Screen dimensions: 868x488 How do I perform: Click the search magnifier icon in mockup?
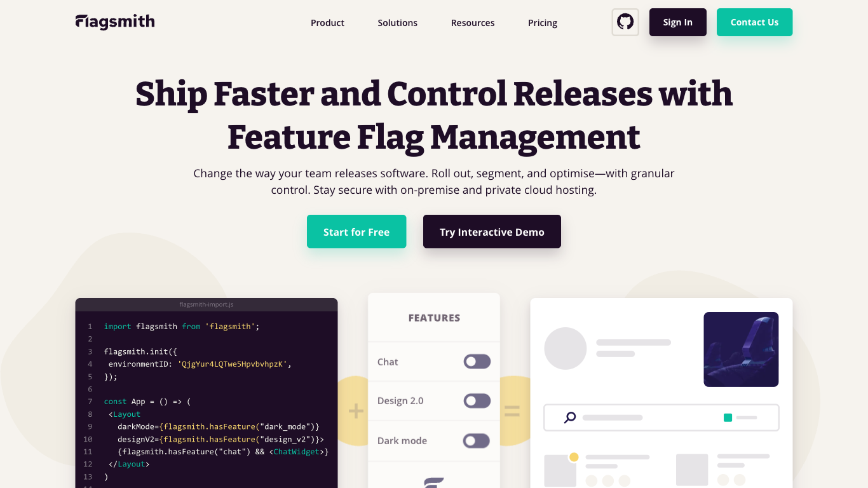(570, 417)
